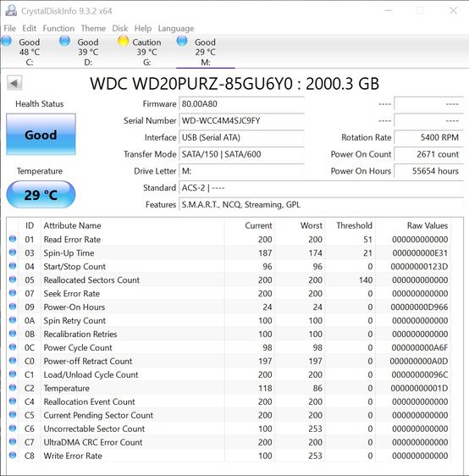Click status dot for Read Error Rate
This screenshot has width=469, height=476.
[13, 239]
